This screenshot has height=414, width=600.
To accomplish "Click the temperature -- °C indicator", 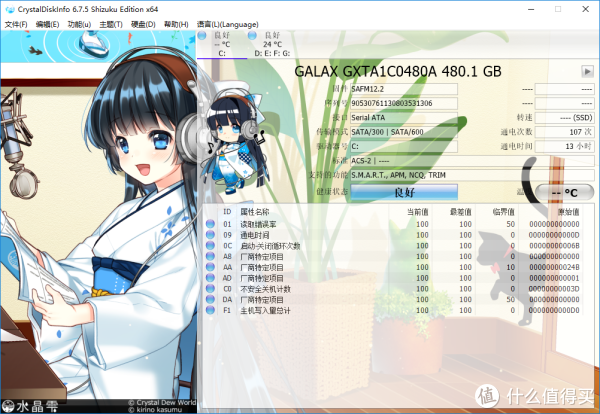I will [x=564, y=192].
